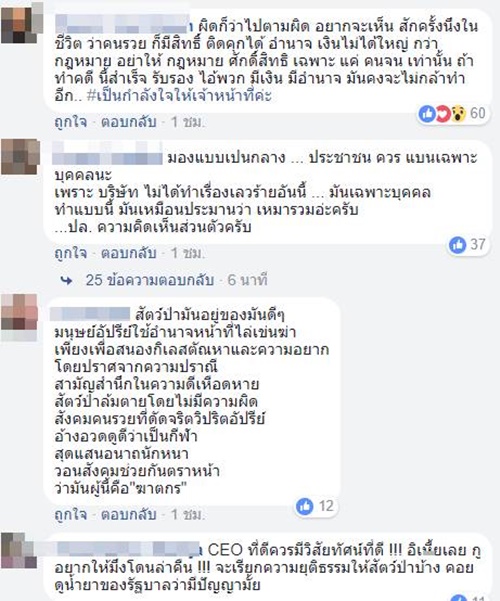Screen dimensions: 500x601
Task: Open fourth commenter's avatar near CEO comment
Action: point(19,550)
